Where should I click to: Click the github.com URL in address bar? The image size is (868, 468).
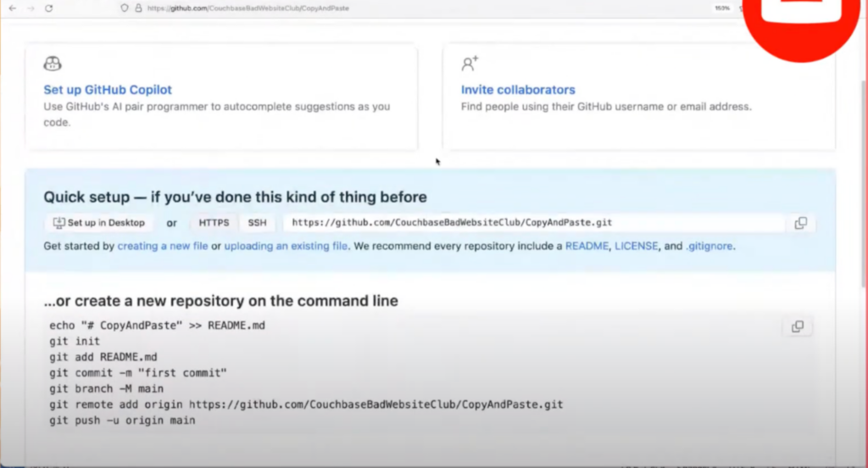(x=248, y=8)
